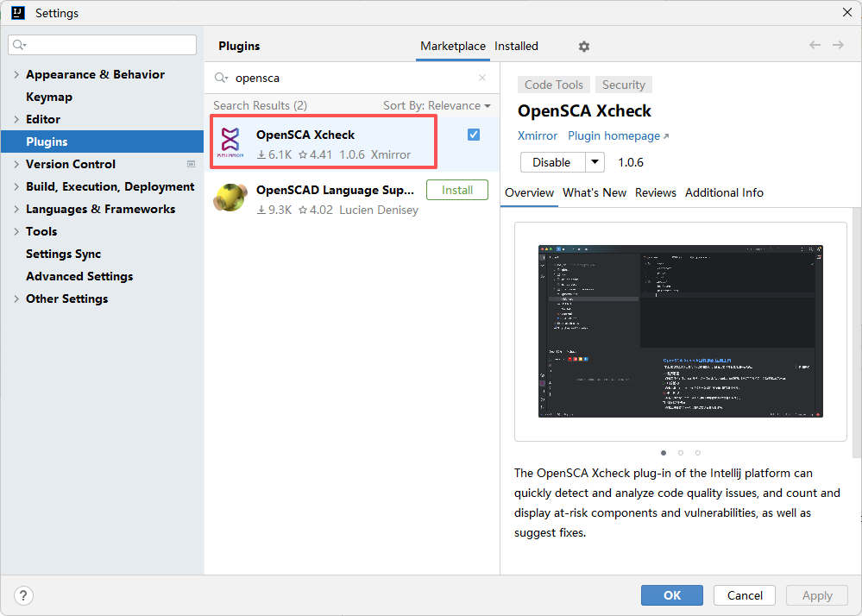The image size is (862, 616).
Task: Open the What's New tab
Action: point(595,193)
